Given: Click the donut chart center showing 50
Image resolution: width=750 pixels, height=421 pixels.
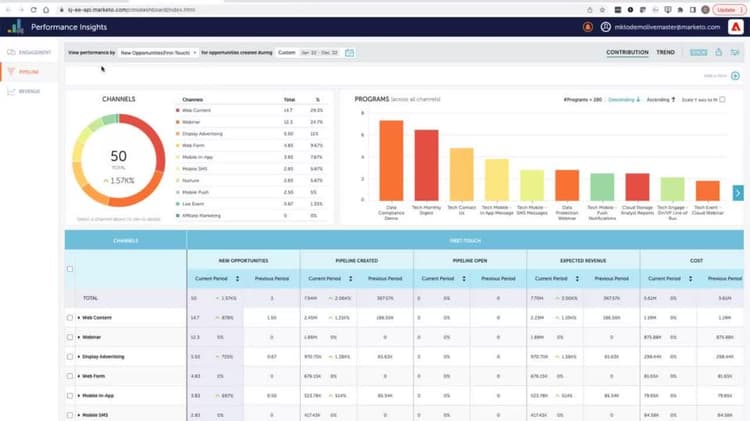Looking at the screenshot, I should point(119,156).
